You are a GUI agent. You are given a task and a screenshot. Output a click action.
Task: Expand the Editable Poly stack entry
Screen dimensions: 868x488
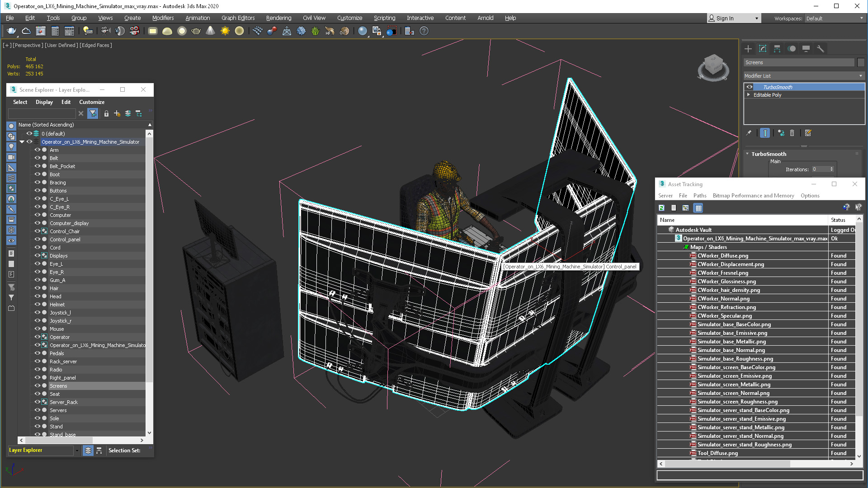point(749,95)
